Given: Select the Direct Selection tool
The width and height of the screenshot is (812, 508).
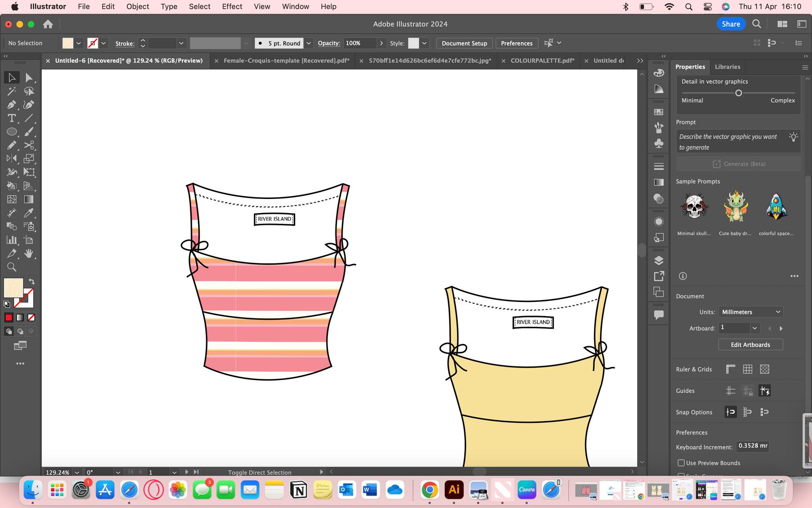Looking at the screenshot, I should [x=29, y=78].
